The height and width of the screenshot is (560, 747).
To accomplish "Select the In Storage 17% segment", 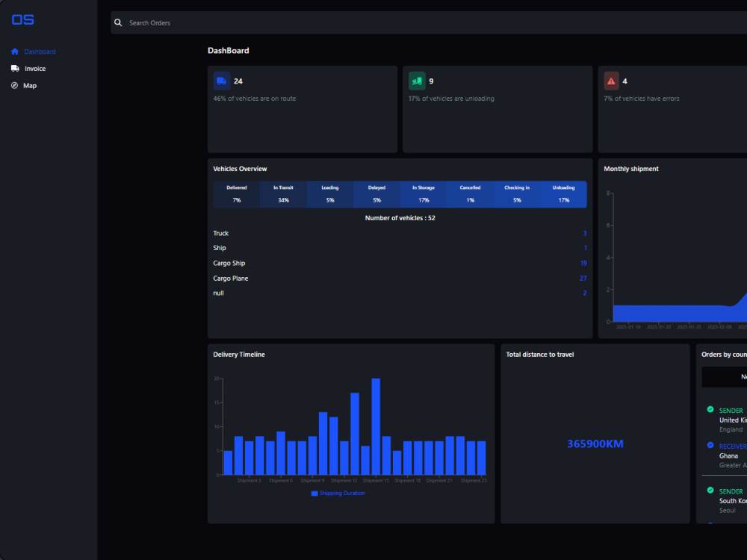I will 424,194.
